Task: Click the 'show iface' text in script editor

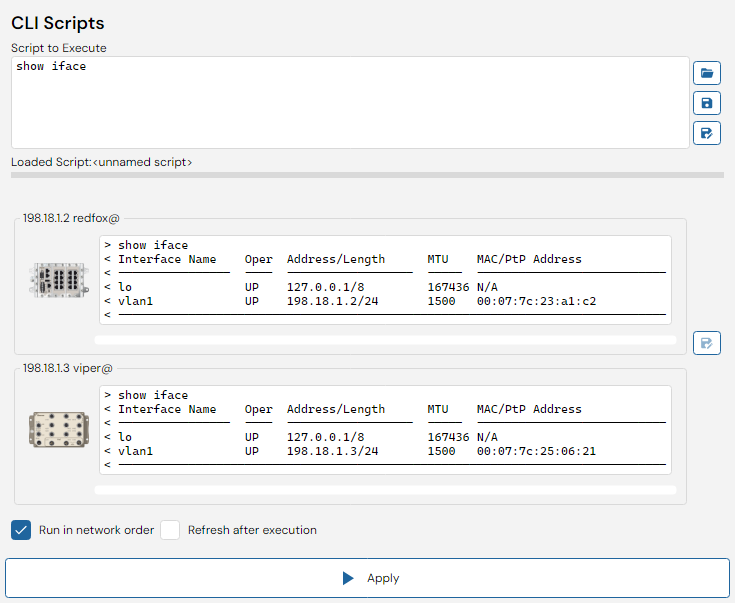Action: tap(51, 66)
